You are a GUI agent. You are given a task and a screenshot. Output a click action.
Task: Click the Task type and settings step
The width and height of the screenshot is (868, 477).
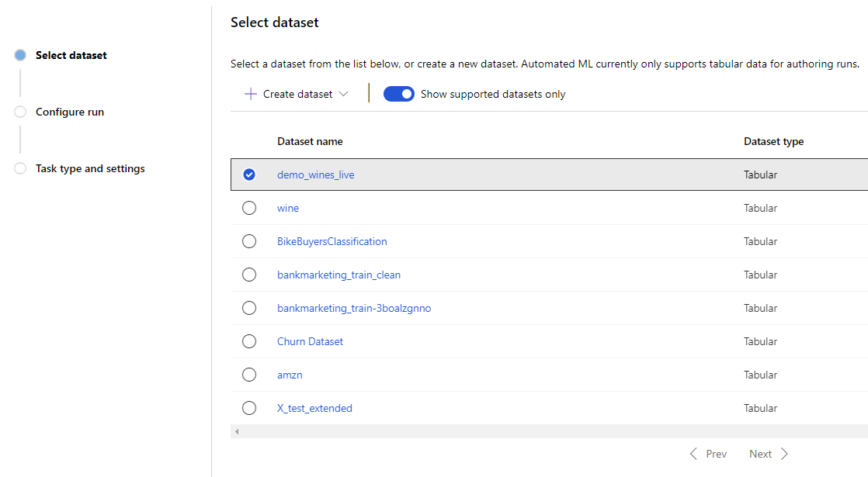click(x=19, y=168)
